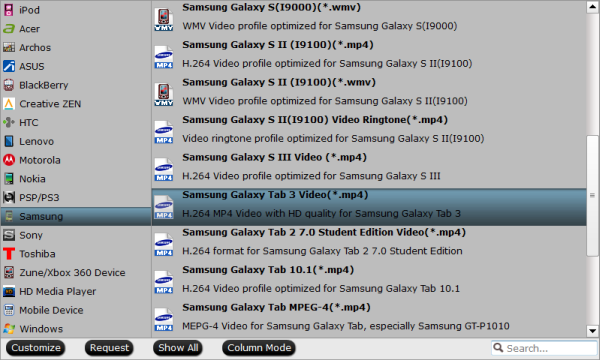The width and height of the screenshot is (600, 360).
Task: Select Samsung Galaxy S II (I9100)(*.wmv) title
Action: click(279, 82)
